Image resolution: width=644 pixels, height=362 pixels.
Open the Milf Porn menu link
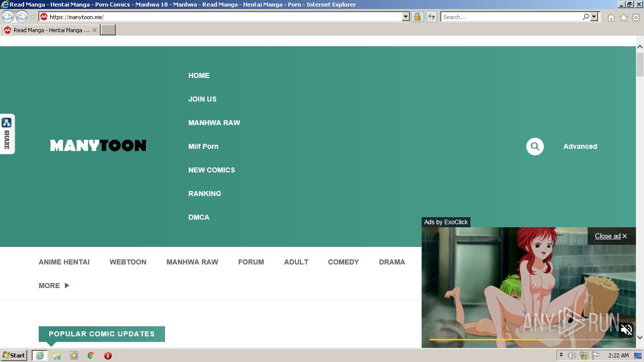(x=203, y=146)
